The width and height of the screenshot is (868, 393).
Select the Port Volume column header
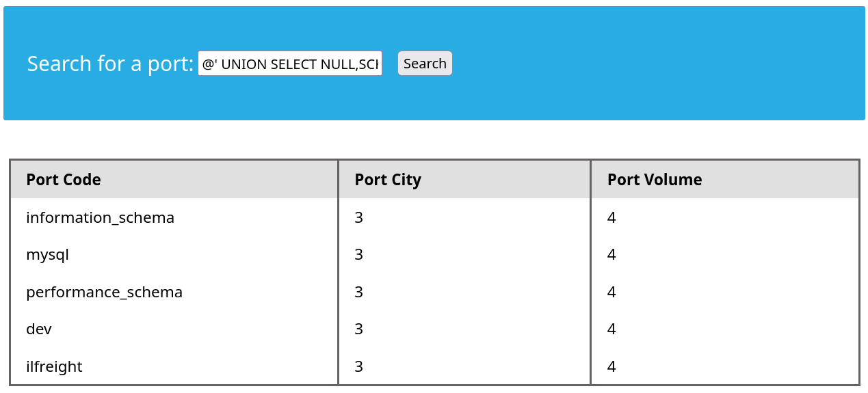(x=655, y=180)
